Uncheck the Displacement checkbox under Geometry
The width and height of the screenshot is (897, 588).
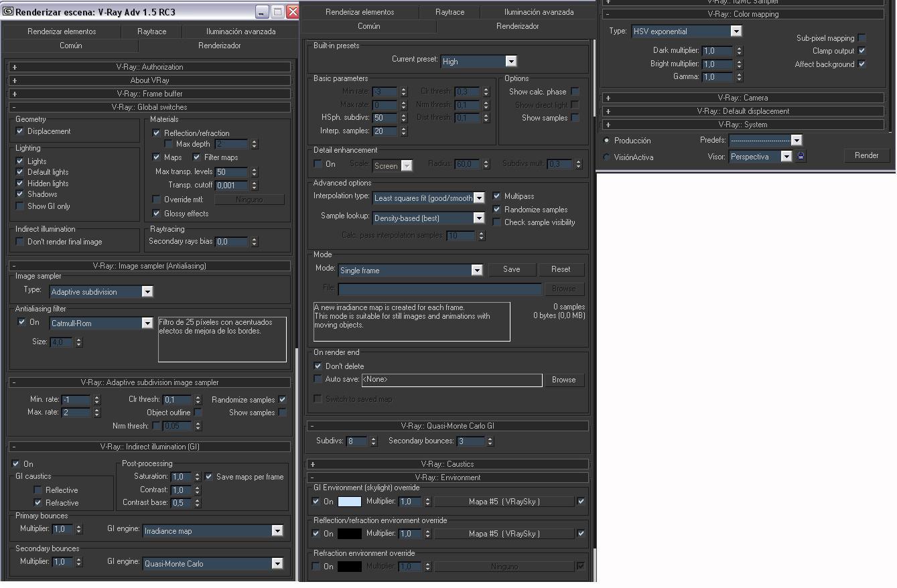[x=20, y=132]
